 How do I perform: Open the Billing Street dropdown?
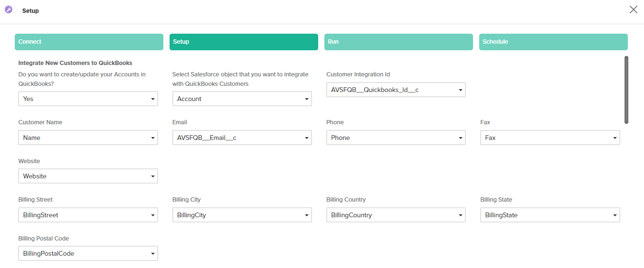88,215
